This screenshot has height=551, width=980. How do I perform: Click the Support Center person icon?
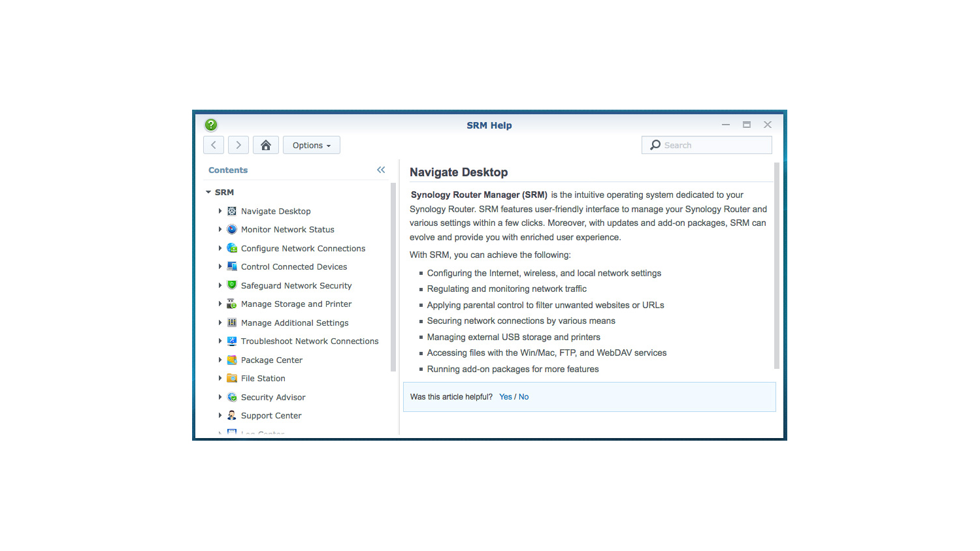[232, 415]
